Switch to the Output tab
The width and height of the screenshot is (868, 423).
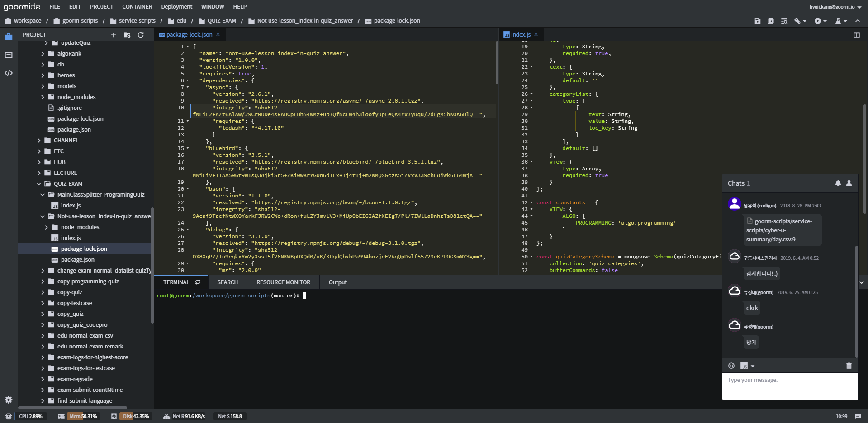click(x=337, y=282)
